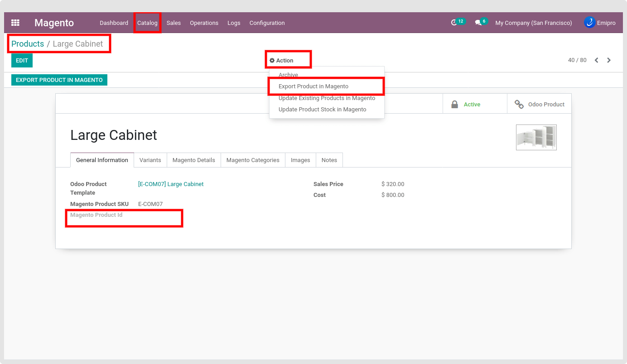Click the Cost value $ 800.00
627x364 pixels.
[x=393, y=195]
